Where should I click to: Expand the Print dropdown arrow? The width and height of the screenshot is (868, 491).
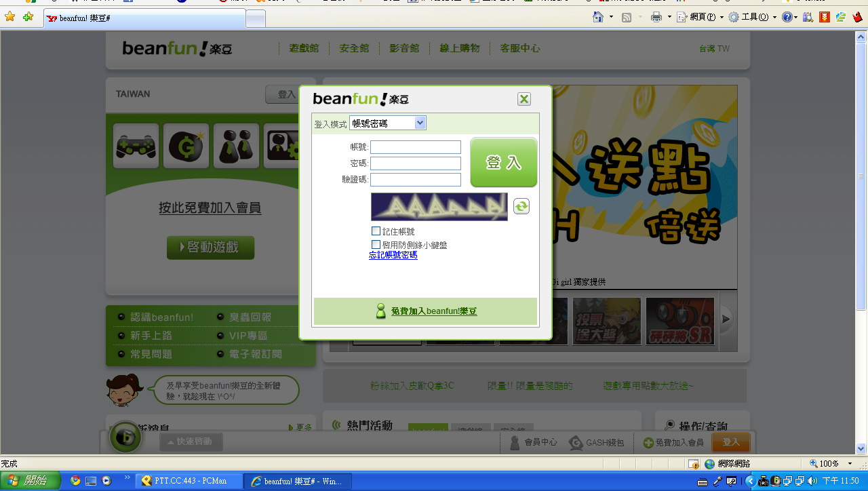tap(669, 17)
